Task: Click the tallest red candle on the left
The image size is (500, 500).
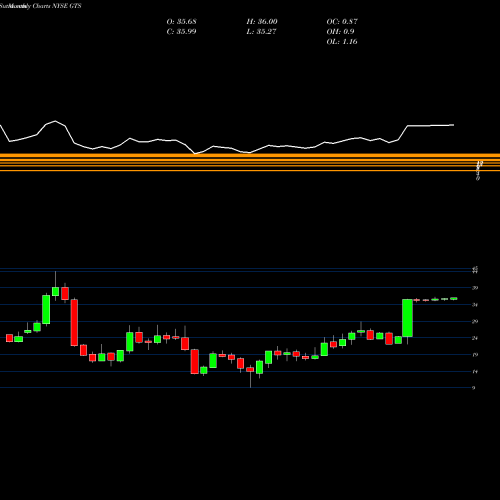Action: pyautogui.click(x=74, y=322)
